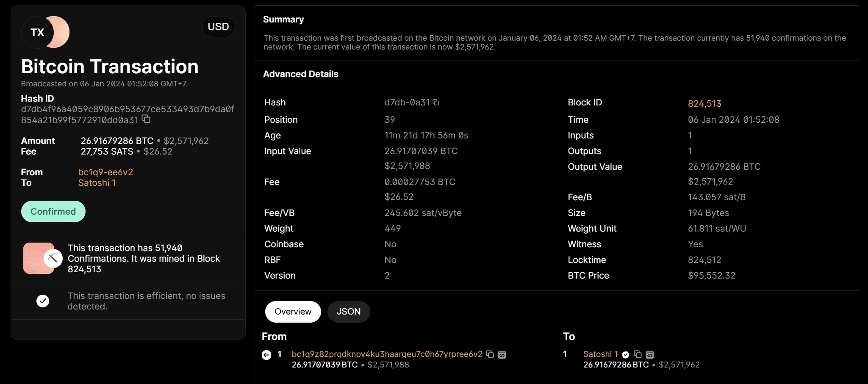Select the Fee/B value 143.057 sat/B
Image resolution: width=868 pixels, height=384 pixels.
(x=717, y=197)
